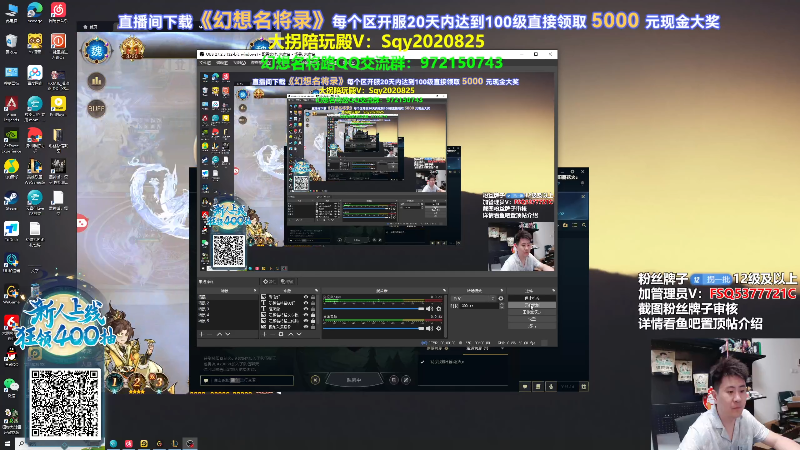This screenshot has width=800, height=450.
Task: Pop out the Scene Transitions dock with its header icon
Action: tap(502, 290)
